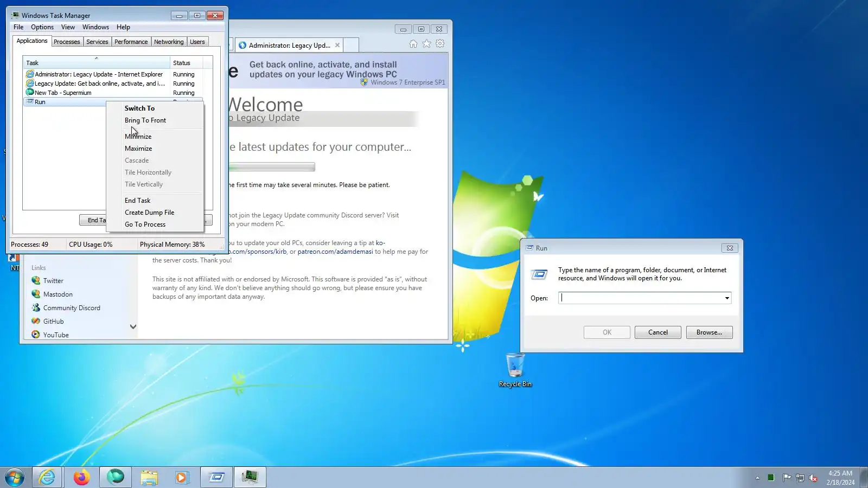Open the Windows Start menu orb
The image size is (868, 488).
click(15, 477)
